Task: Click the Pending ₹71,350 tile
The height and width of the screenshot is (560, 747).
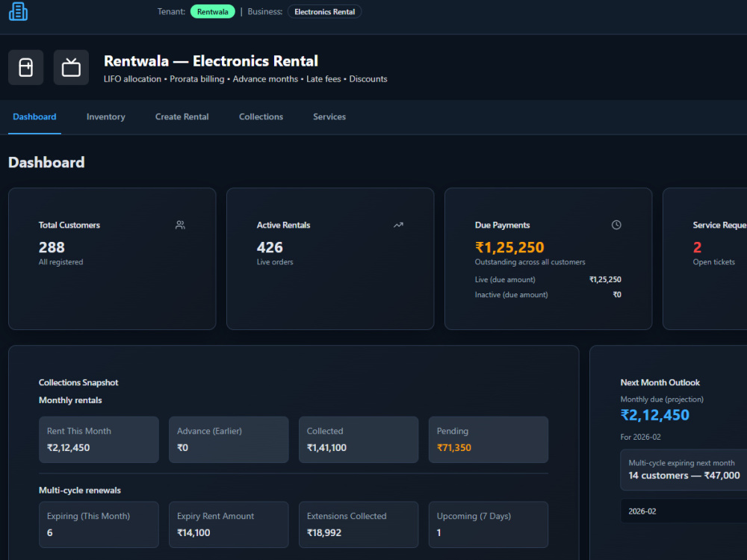Action: pos(489,440)
